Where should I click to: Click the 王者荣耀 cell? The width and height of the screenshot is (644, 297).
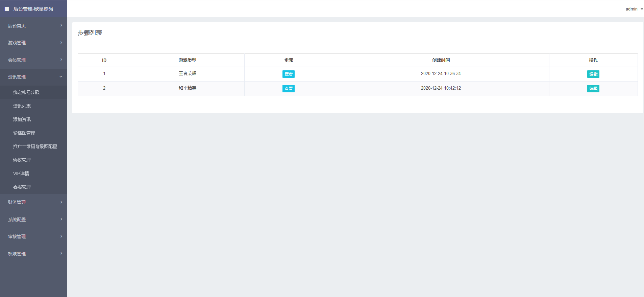[188, 73]
